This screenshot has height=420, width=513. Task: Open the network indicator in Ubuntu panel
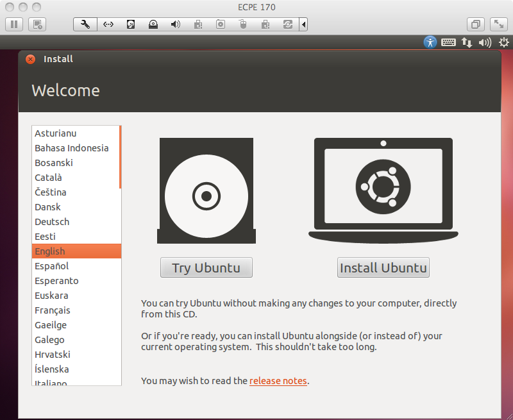467,42
